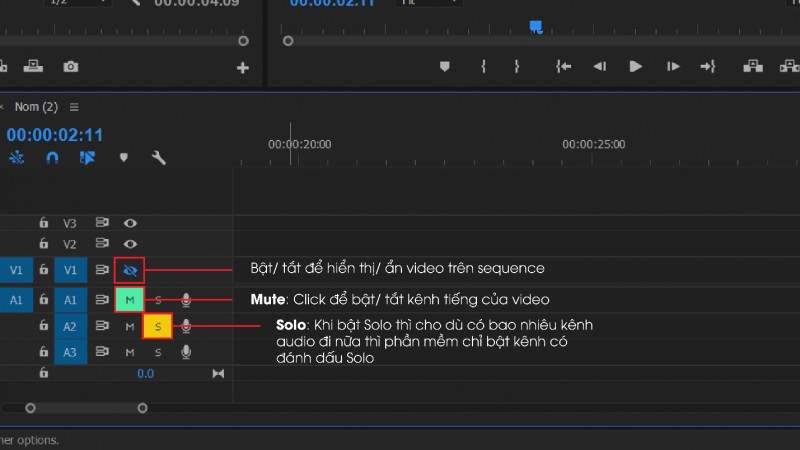
Task: Mute track A2
Action: coord(130,327)
